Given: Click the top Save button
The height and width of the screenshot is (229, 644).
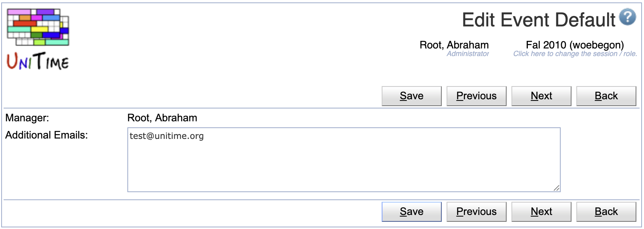Looking at the screenshot, I should [411, 96].
